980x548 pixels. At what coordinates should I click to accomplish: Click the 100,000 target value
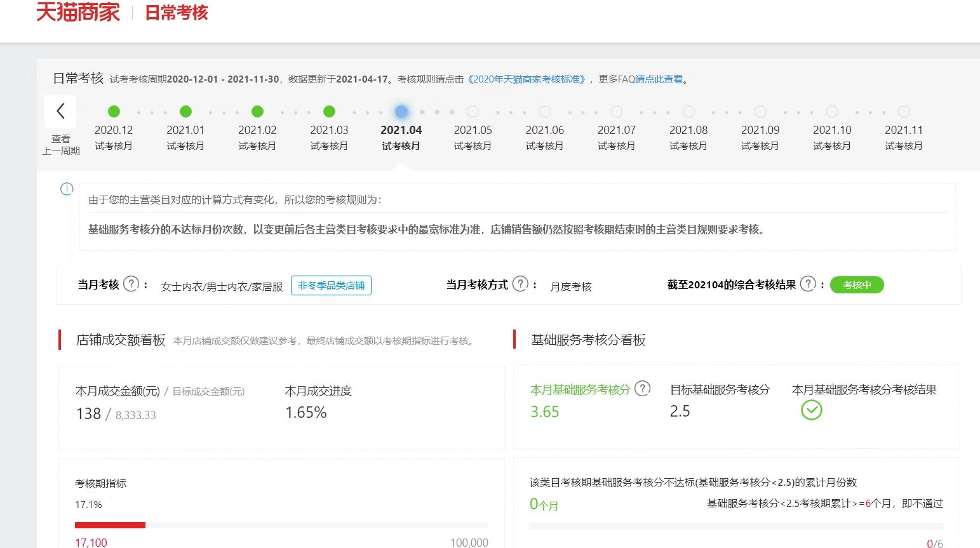pos(469,542)
